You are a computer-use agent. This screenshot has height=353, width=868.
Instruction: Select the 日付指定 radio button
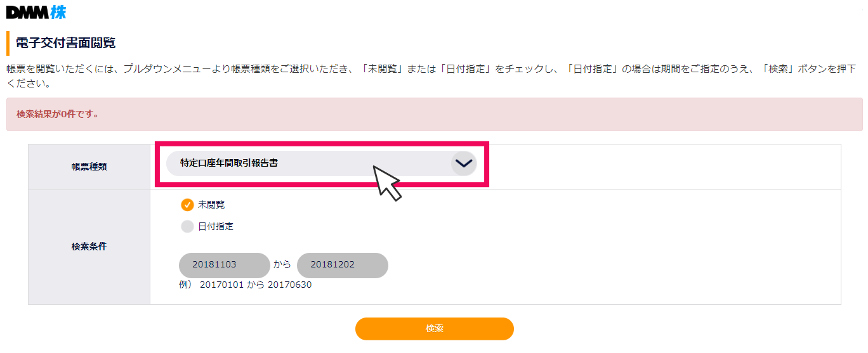tap(187, 226)
